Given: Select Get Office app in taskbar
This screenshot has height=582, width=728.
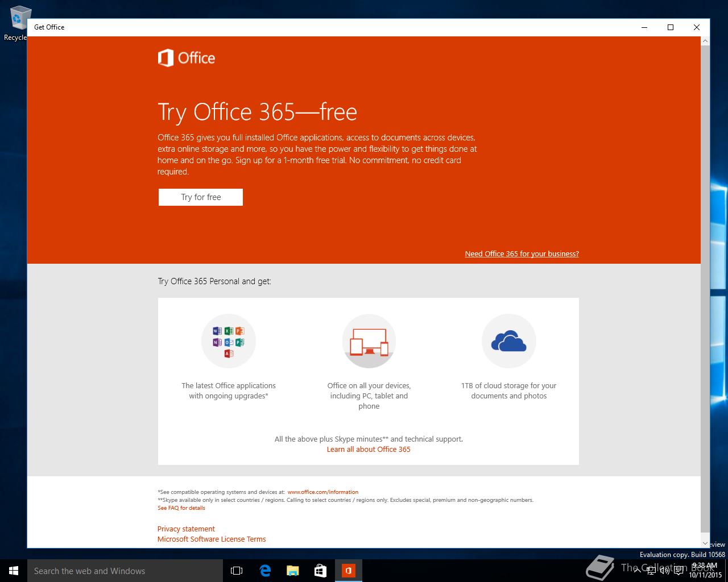Looking at the screenshot, I should tap(349, 571).
